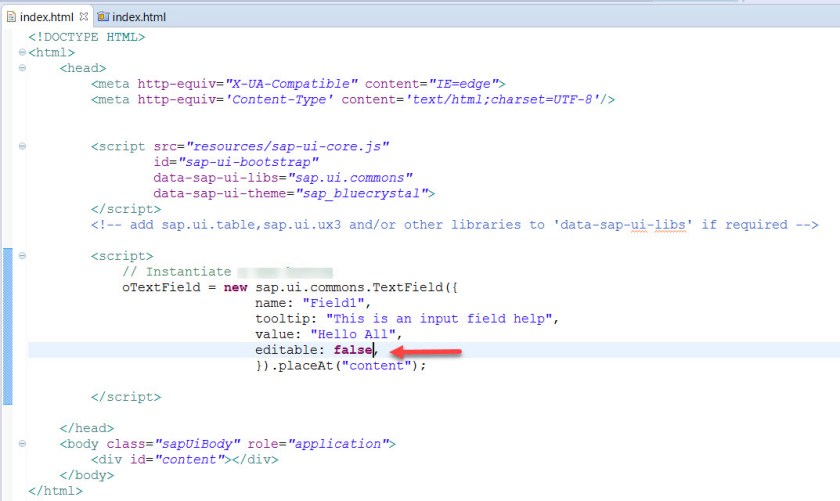Click the 'add sap.ui.table' HTML comment line
The width and height of the screenshot is (840, 501).
click(x=454, y=225)
